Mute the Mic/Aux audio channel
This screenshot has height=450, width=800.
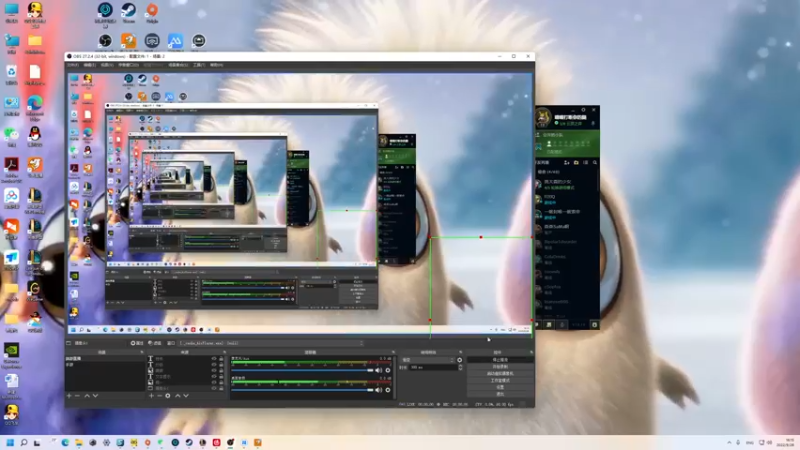coord(379,370)
